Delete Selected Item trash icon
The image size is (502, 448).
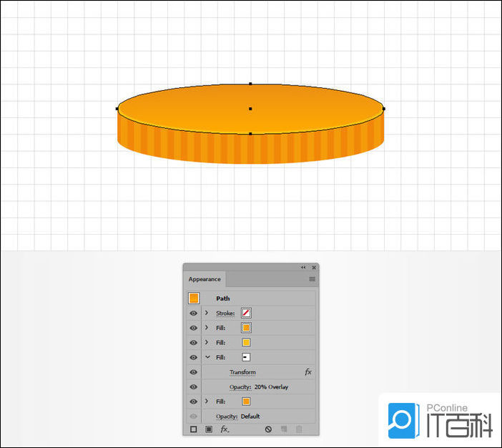click(x=299, y=429)
